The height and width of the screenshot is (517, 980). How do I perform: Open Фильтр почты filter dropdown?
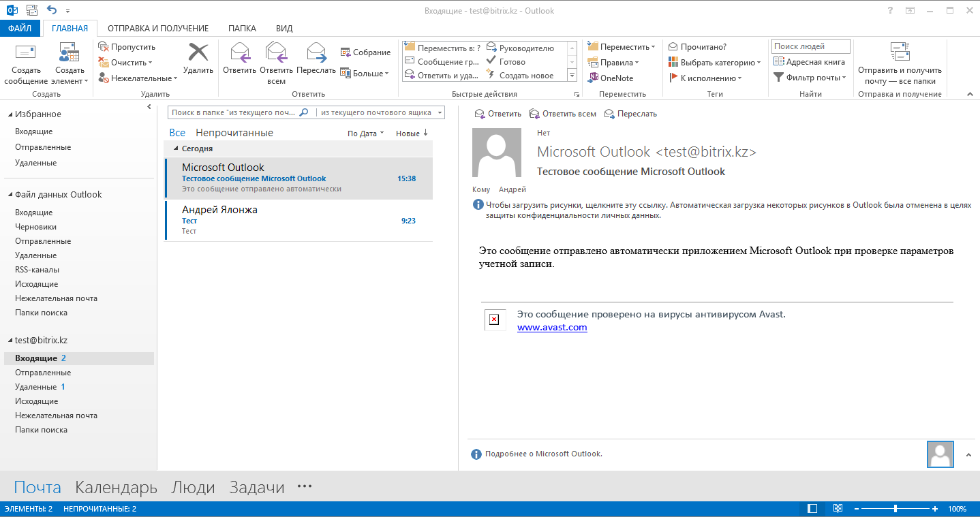point(810,78)
